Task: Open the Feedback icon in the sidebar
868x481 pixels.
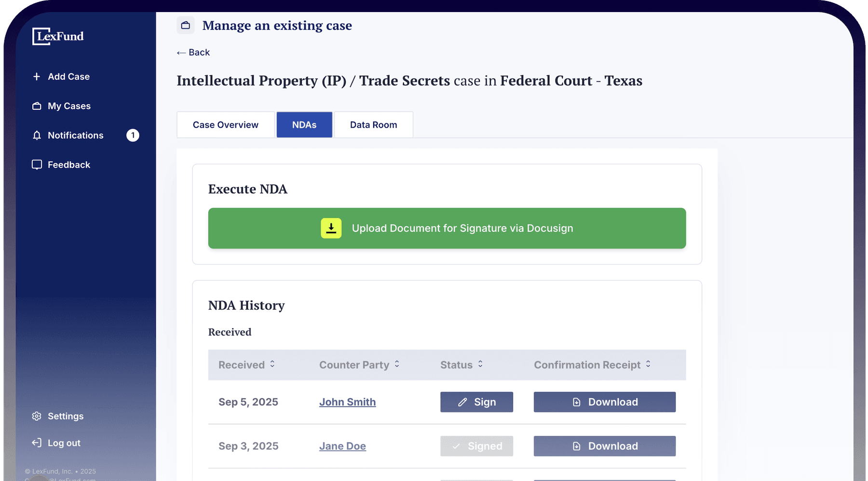Action: click(x=37, y=164)
